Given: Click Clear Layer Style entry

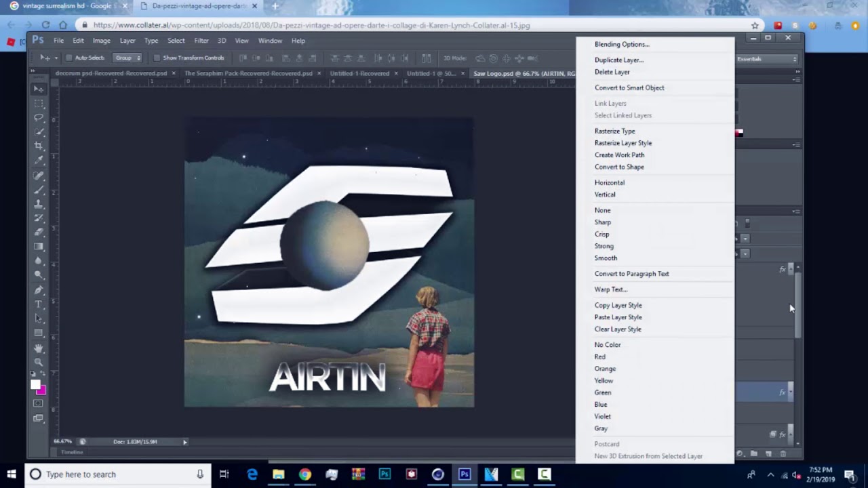Looking at the screenshot, I should point(618,329).
